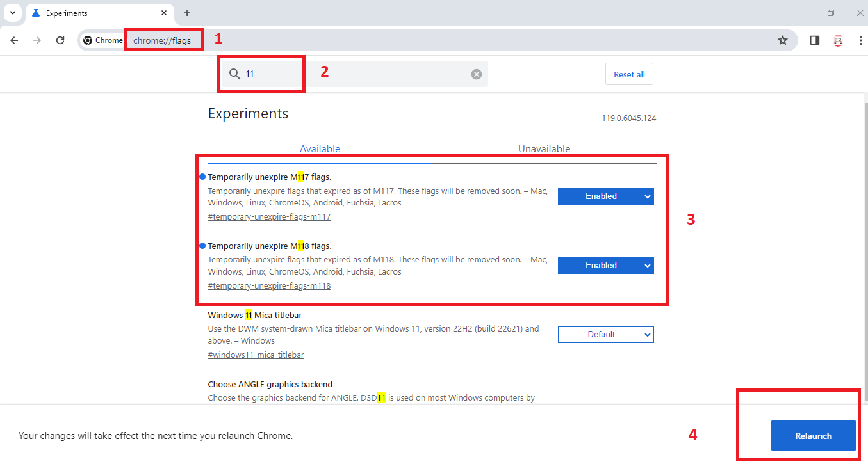Click 'Windows 11 Mica titlebar' title

coord(255,316)
